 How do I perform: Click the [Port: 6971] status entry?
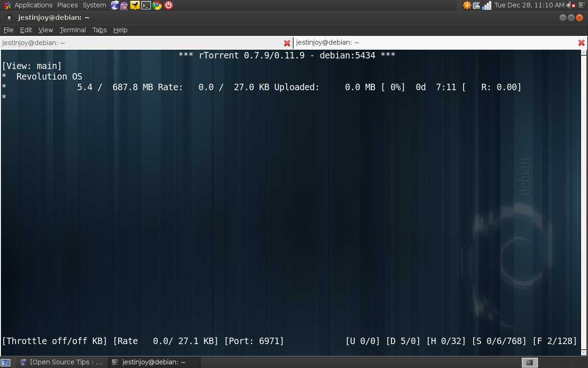click(x=254, y=341)
